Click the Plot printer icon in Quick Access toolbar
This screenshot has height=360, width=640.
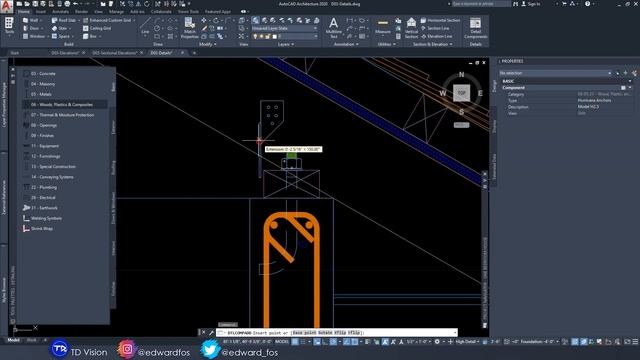(67, 4)
